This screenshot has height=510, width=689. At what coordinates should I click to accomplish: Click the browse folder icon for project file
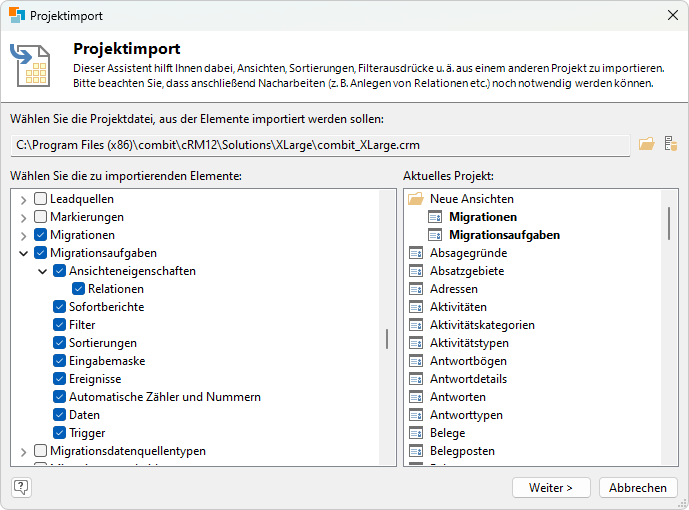pos(646,145)
